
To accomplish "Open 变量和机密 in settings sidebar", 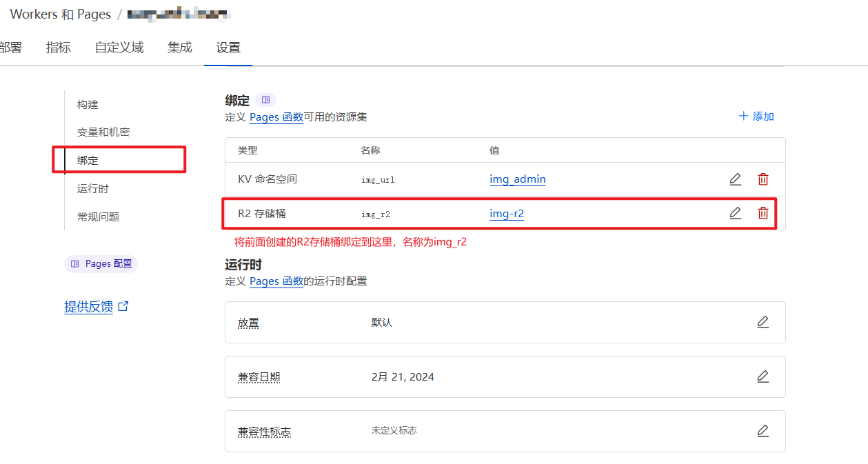I will pyautogui.click(x=103, y=132).
